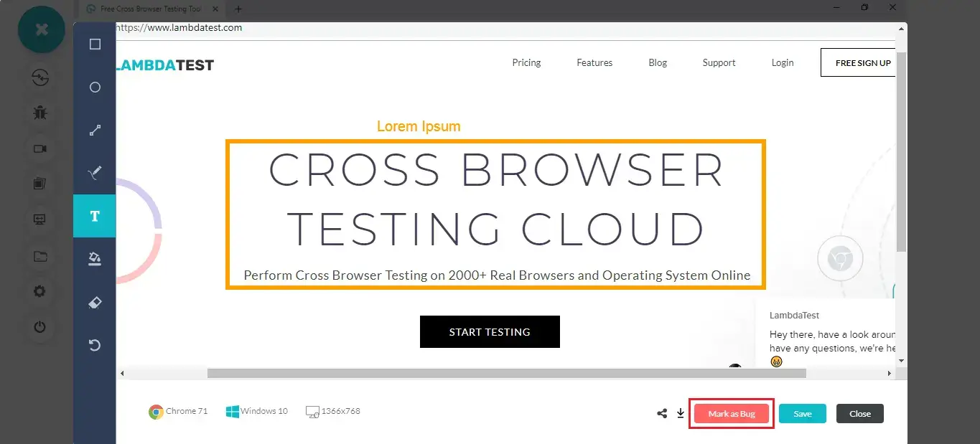
Task: Click the power icon in the sidebar
Action: 40,327
